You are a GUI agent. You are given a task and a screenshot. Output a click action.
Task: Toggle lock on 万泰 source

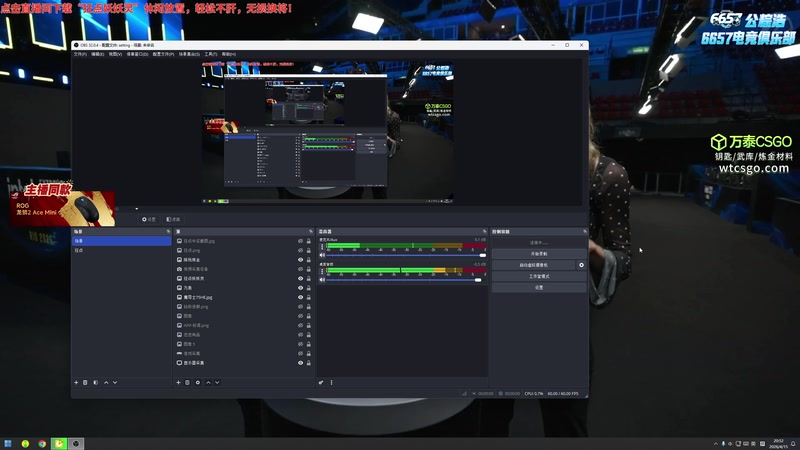[x=309, y=288]
